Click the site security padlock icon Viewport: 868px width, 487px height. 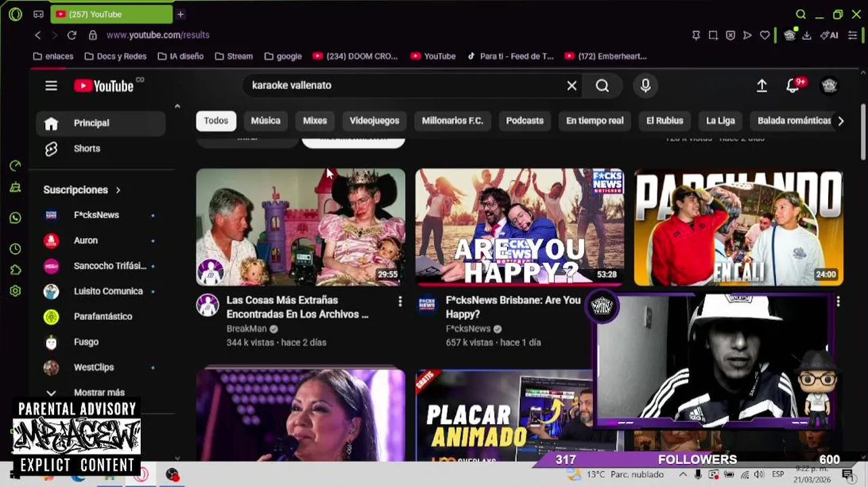[93, 35]
